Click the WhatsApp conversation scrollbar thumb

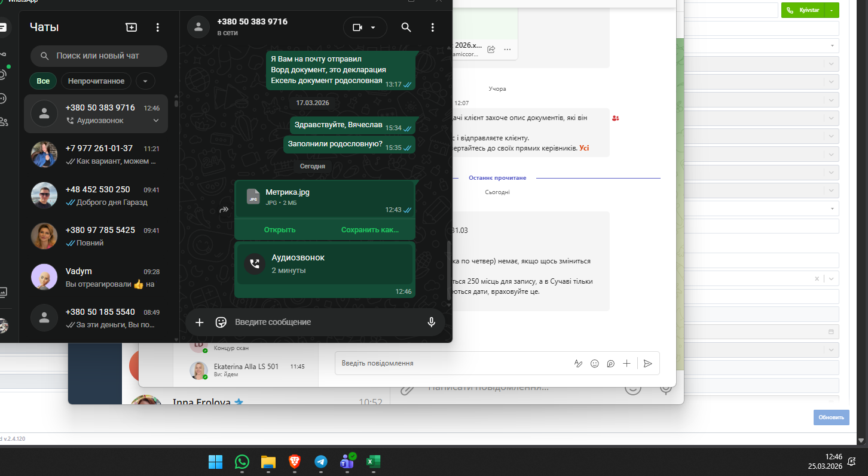[448, 270]
